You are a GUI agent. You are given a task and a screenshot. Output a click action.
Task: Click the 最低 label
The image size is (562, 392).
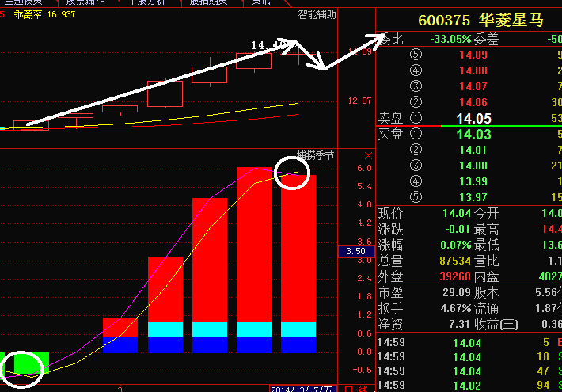pos(486,245)
